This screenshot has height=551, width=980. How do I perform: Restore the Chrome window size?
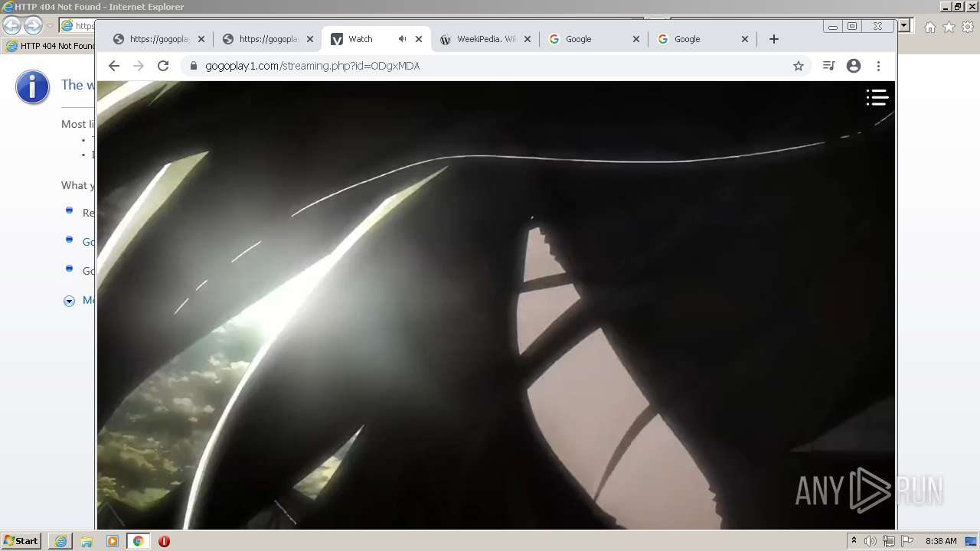coord(852,26)
